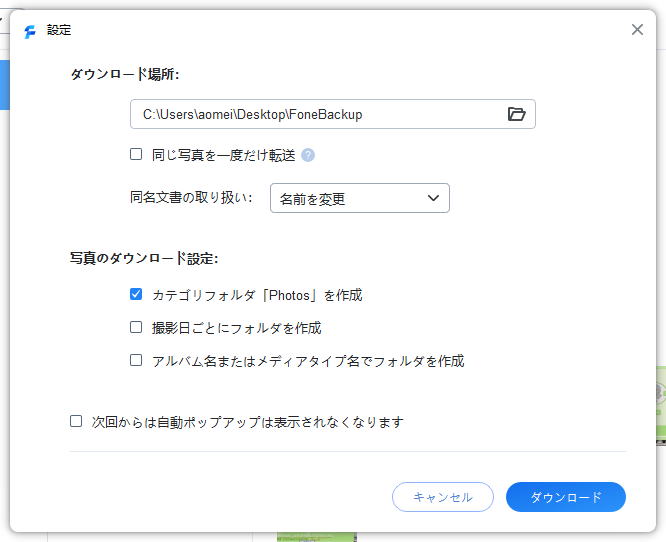
Task: Click the help question mark icon
Action: [x=308, y=155]
